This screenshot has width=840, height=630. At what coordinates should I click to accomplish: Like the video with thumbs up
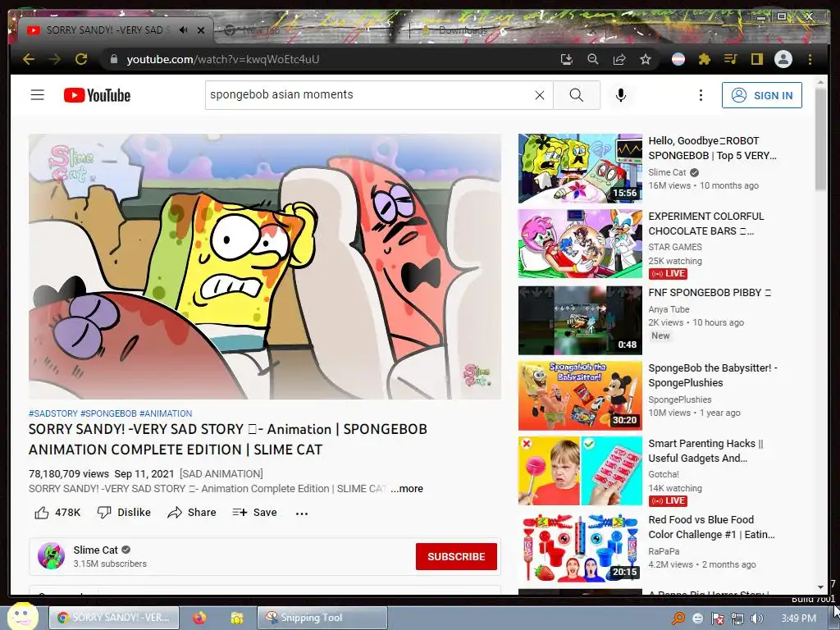click(x=57, y=513)
